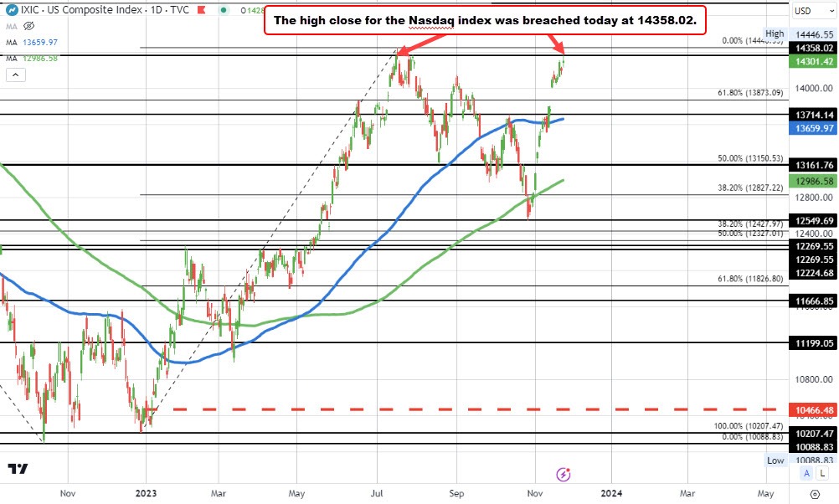Toggle auto scale with the A button
The width and height of the screenshot is (839, 504).
coord(806,472)
